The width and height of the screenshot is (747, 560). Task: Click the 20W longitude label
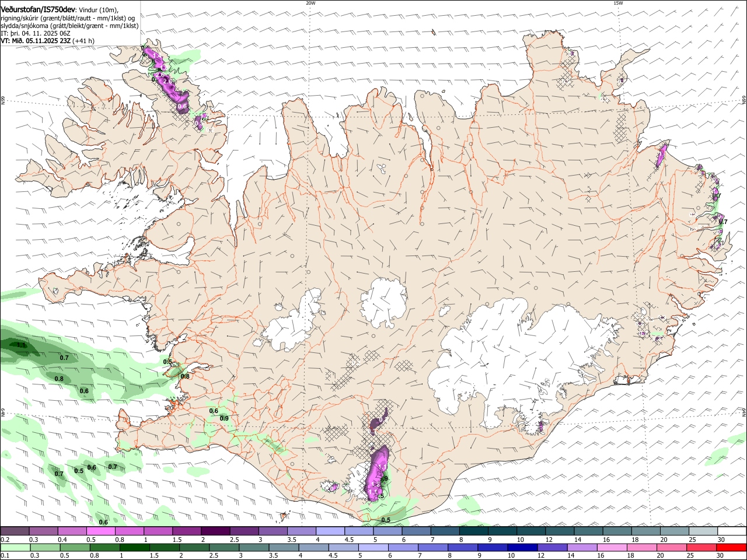click(x=310, y=3)
